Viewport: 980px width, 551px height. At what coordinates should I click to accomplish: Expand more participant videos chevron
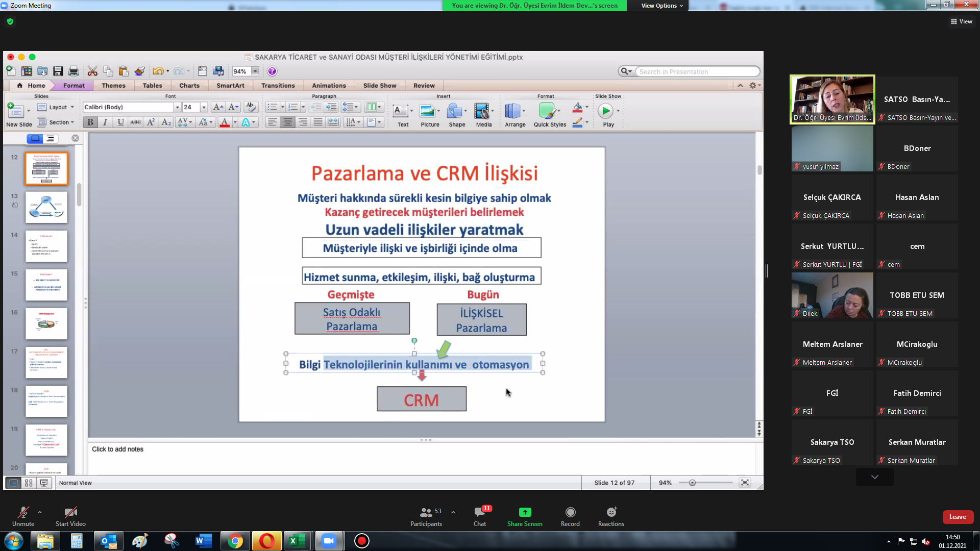tap(874, 477)
